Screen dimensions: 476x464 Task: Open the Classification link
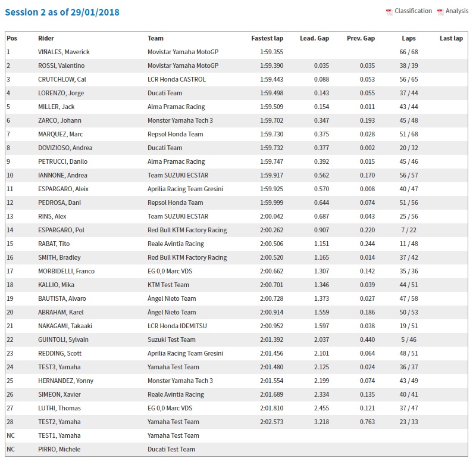413,11
